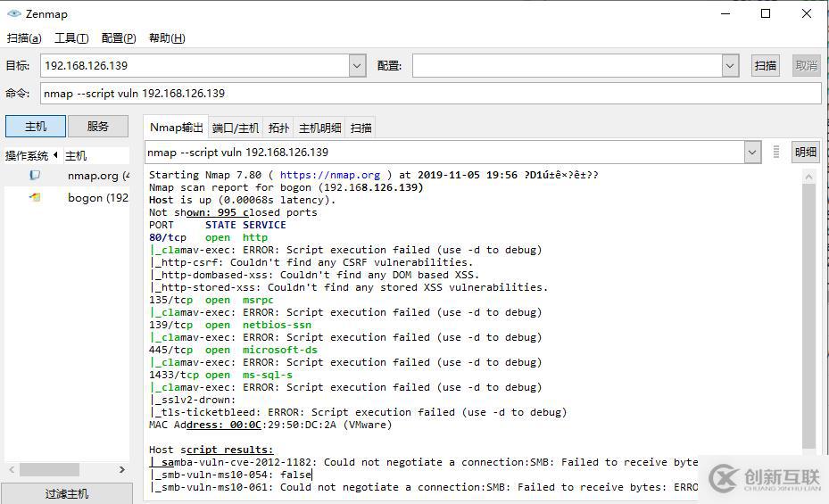The image size is (829, 504).
Task: Close the Zenmap window
Action: coord(807,13)
